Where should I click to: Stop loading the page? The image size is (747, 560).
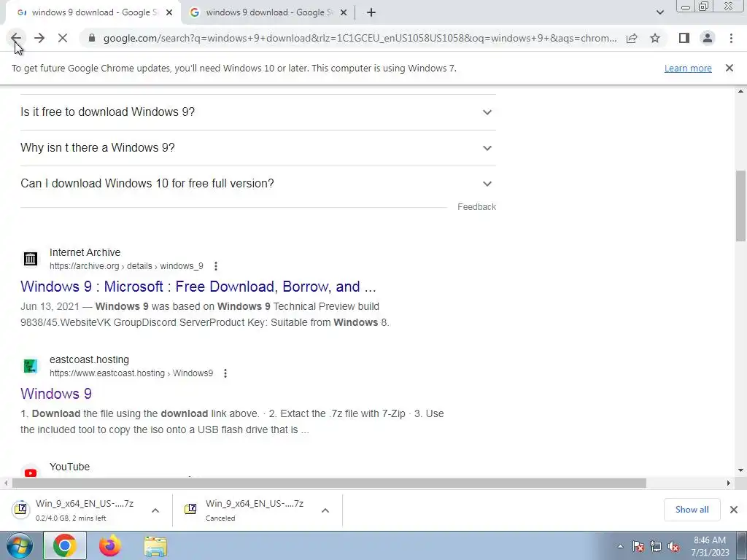(63, 38)
